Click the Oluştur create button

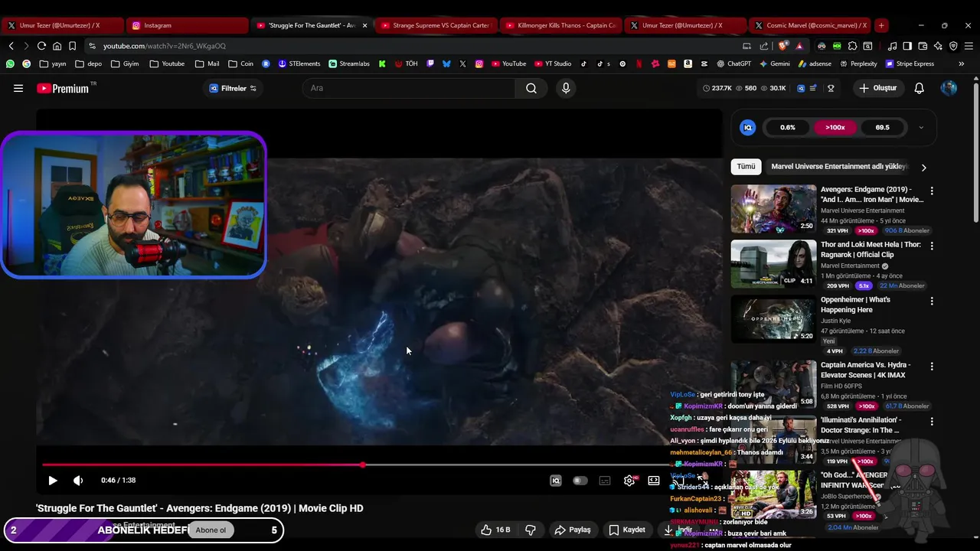[x=877, y=88]
